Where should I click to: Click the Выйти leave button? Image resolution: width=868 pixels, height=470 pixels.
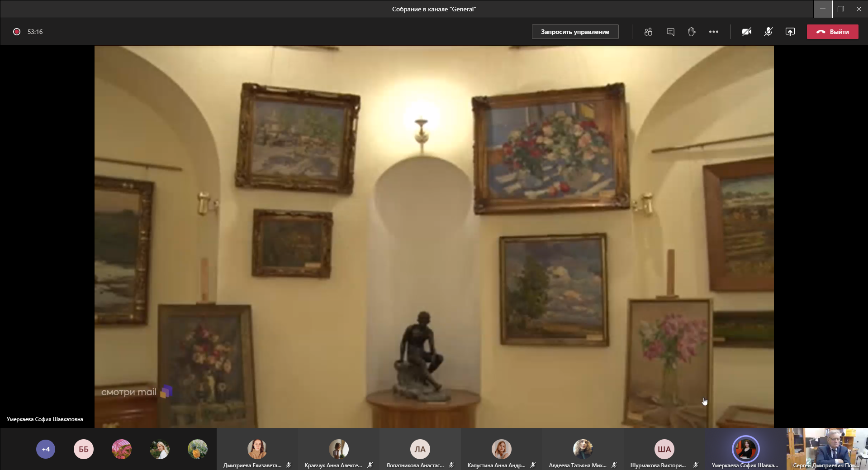[x=832, y=32]
